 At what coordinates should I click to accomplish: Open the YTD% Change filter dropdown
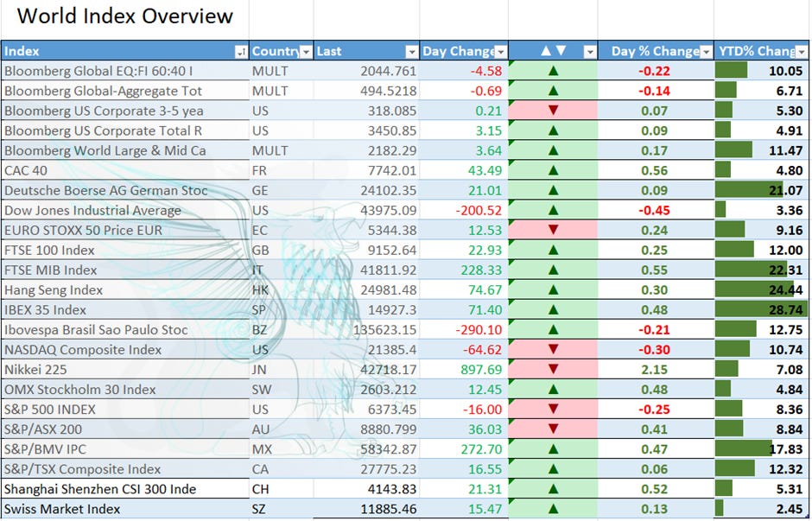pos(802,52)
